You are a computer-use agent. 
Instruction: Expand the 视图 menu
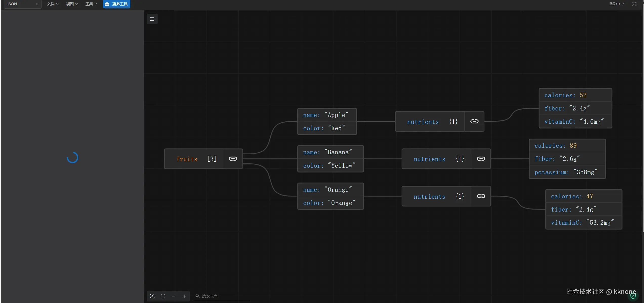coord(72,4)
